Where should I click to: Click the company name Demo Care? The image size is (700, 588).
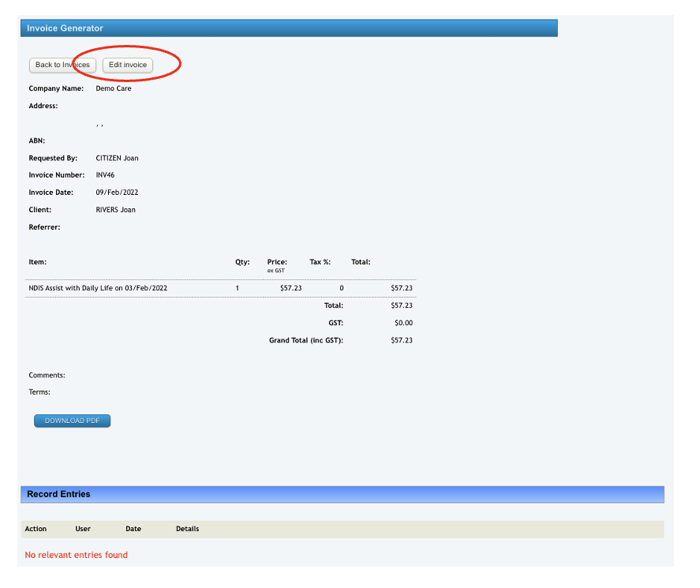click(x=114, y=88)
